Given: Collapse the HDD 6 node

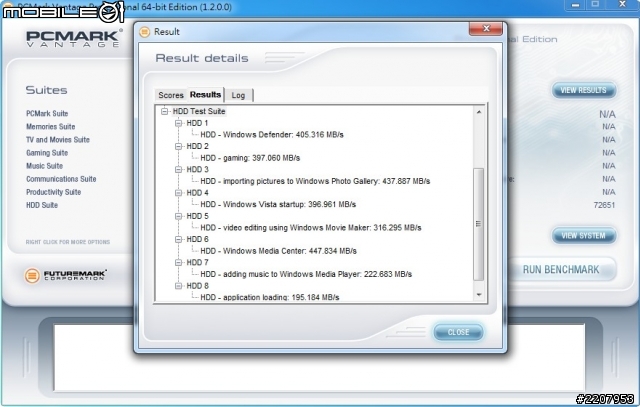Looking at the screenshot, I should [178, 239].
